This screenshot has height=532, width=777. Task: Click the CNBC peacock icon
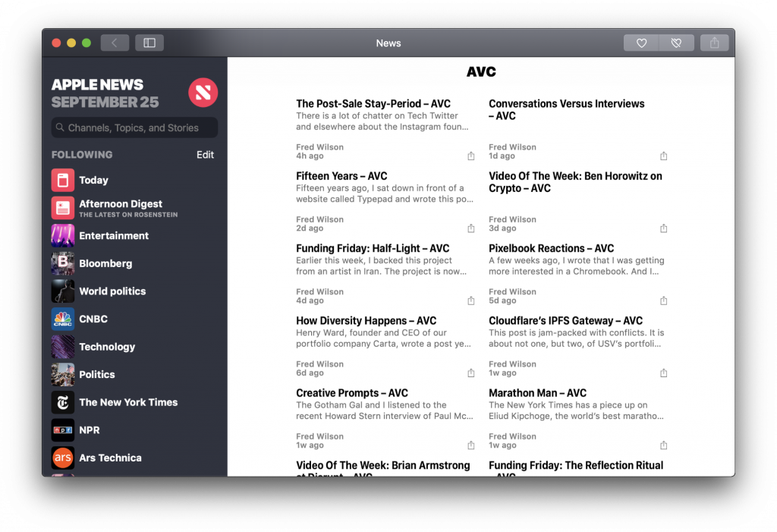[x=63, y=319]
